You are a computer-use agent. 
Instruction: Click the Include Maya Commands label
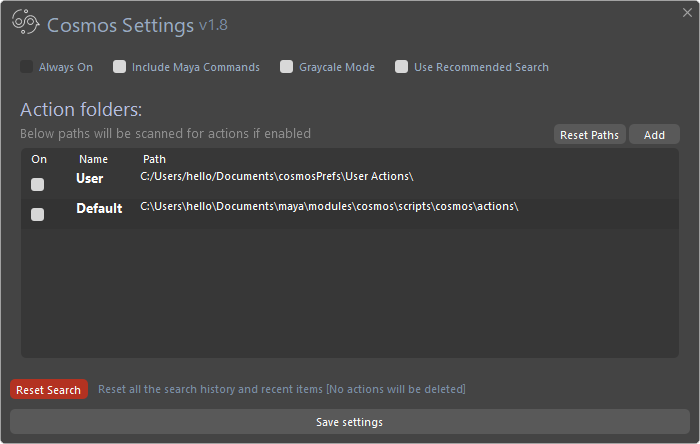[196, 67]
